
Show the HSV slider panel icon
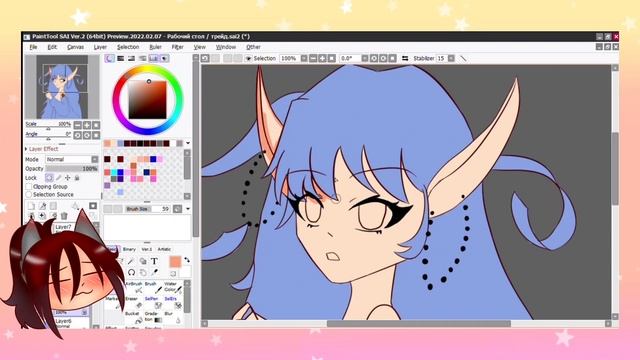coord(131,58)
